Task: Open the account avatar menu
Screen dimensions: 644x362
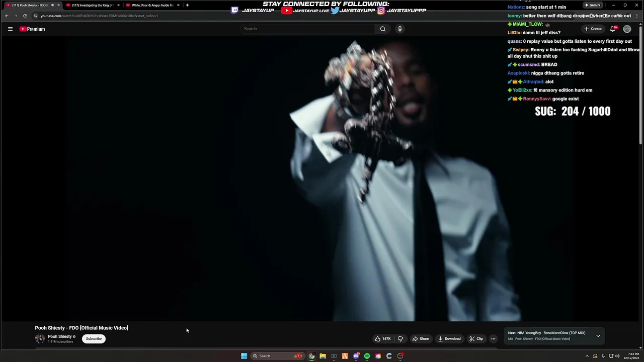Action: click(x=627, y=29)
